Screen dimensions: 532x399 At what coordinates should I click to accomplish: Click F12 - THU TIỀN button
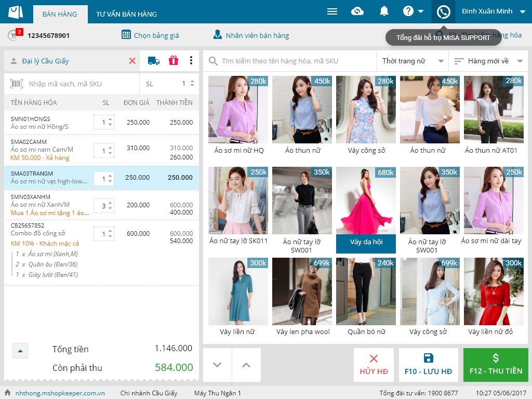(496, 365)
